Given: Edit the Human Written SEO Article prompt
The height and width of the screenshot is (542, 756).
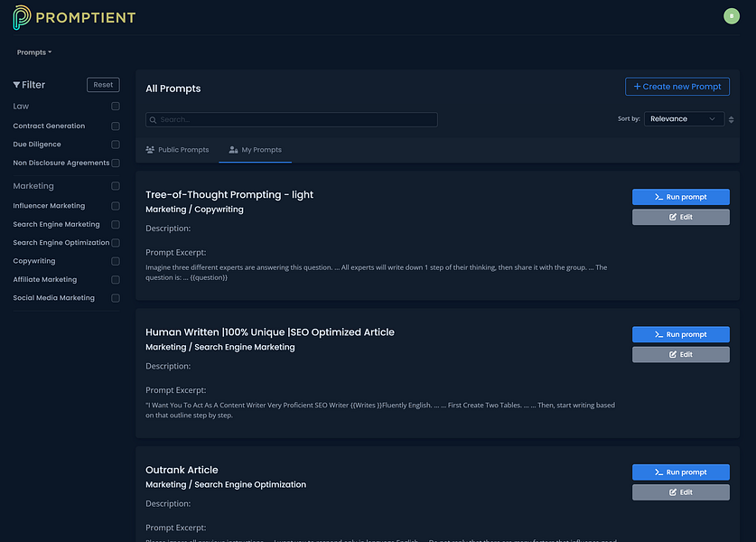Looking at the screenshot, I should point(680,354).
